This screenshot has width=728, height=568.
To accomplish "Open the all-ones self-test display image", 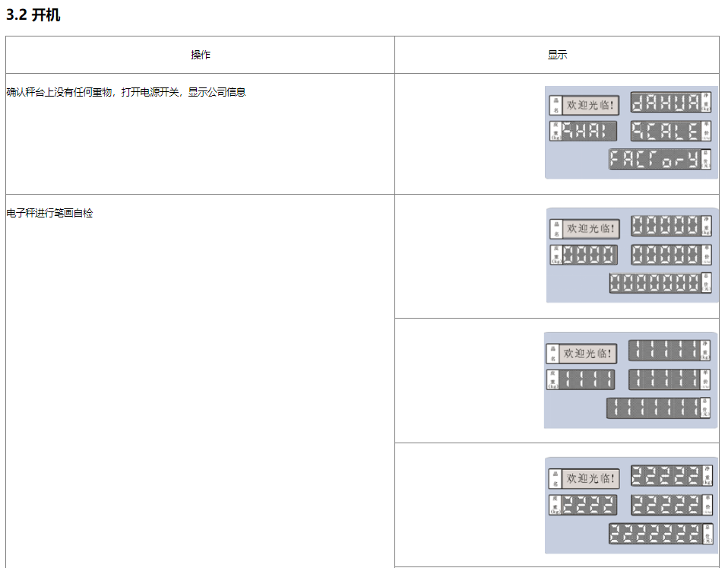I will point(630,380).
